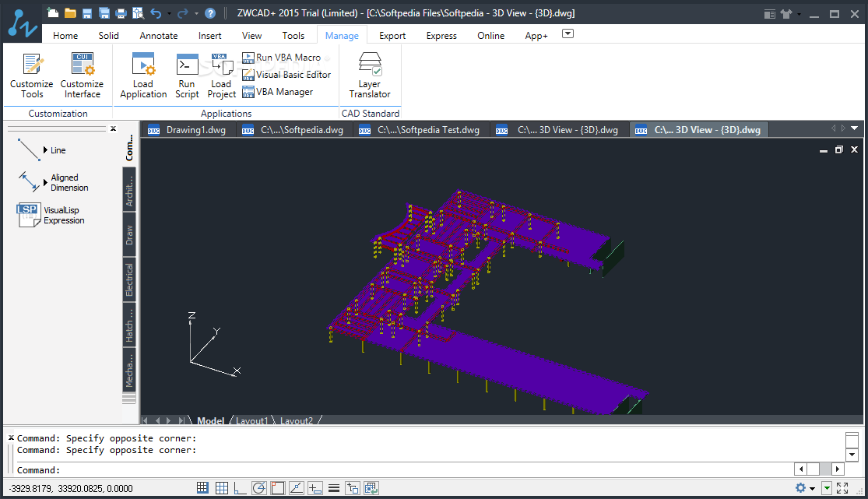
Task: Expand the Aligned Dimension flyout arrow
Action: pos(45,182)
